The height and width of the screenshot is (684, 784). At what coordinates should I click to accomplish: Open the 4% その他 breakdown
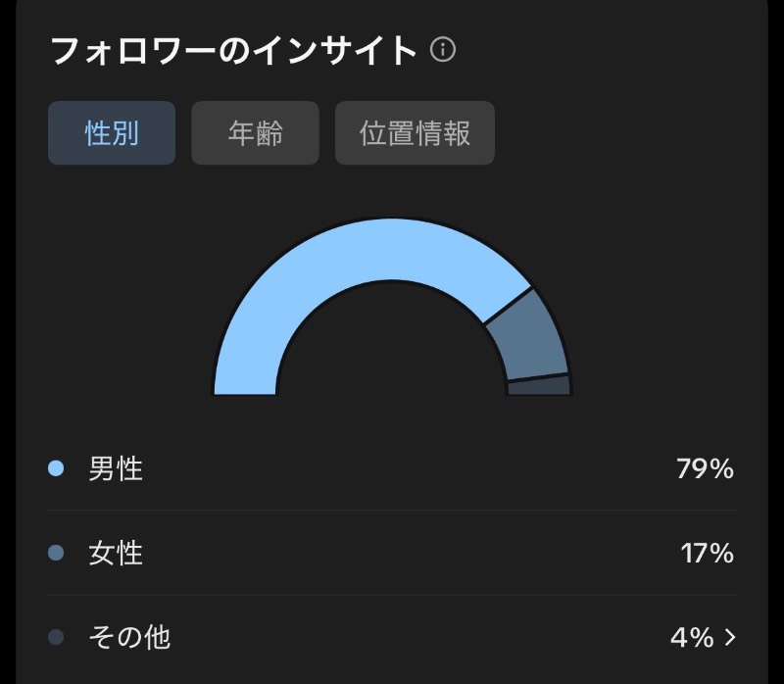point(692,638)
